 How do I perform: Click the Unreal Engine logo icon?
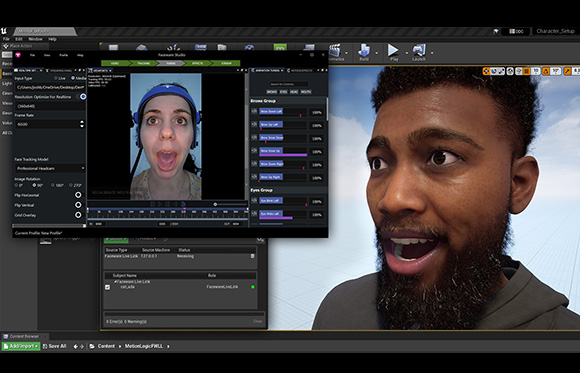tap(4, 31)
